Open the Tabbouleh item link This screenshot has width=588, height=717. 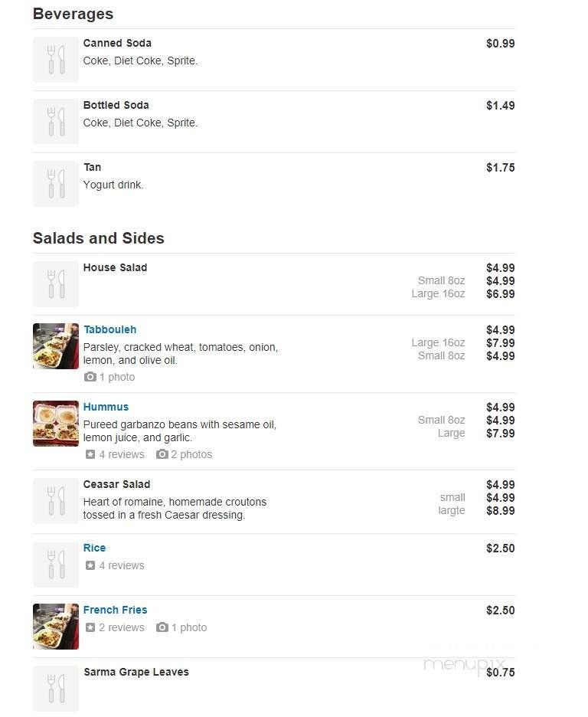110,329
